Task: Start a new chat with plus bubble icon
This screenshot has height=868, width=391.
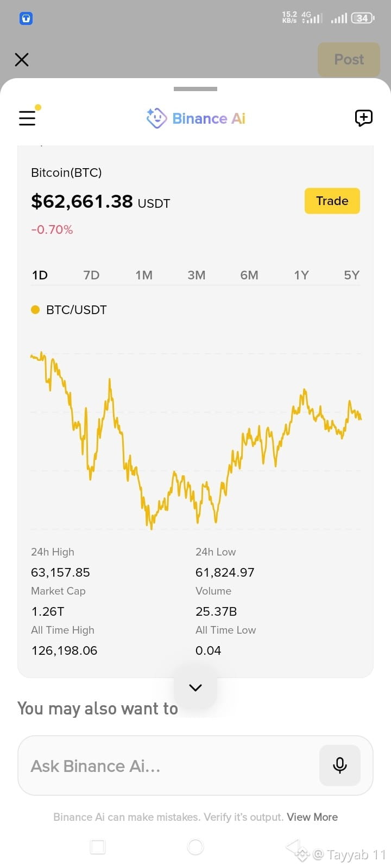Action: click(x=363, y=118)
